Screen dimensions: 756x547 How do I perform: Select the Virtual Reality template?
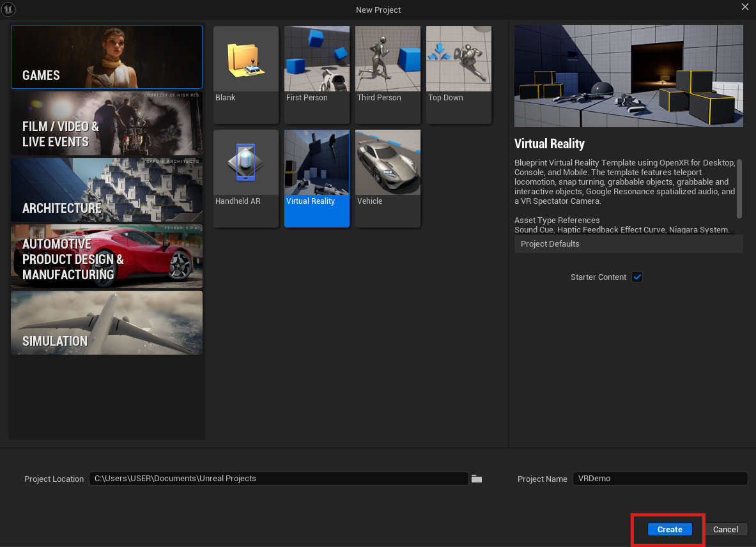click(317, 178)
